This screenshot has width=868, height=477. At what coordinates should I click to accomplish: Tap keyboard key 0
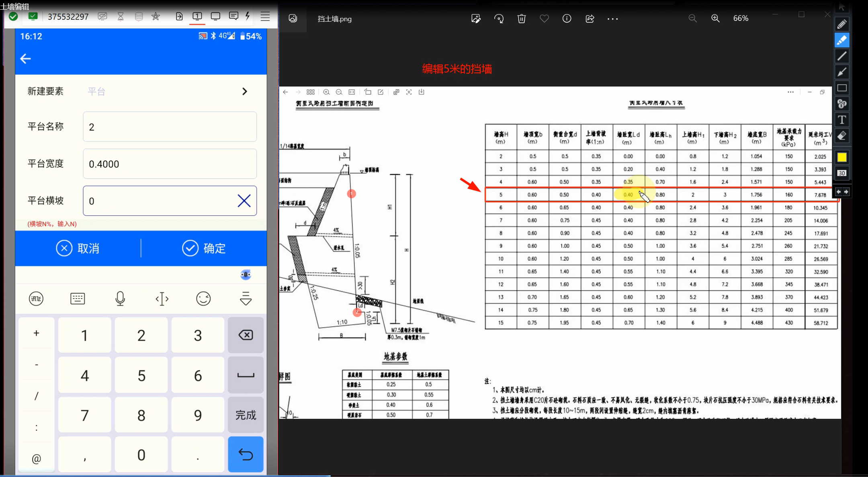(x=141, y=455)
